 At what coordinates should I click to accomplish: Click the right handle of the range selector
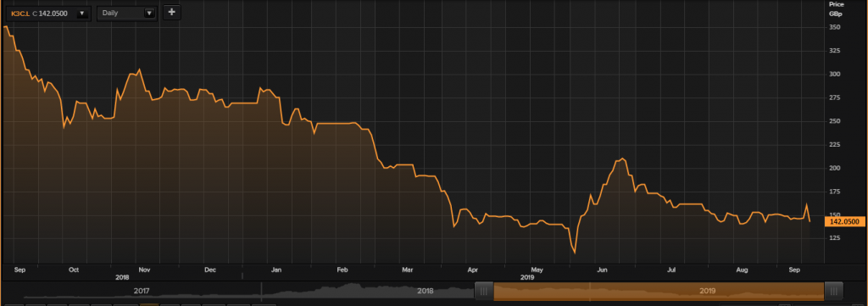pos(834,291)
